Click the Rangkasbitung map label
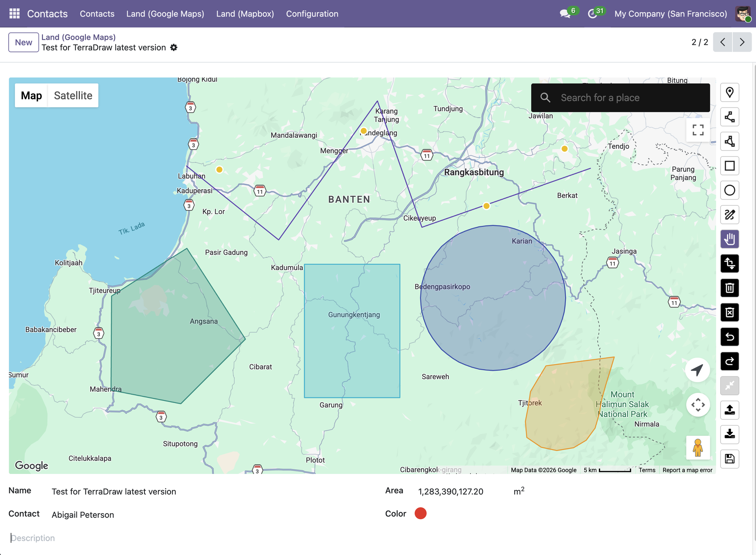 (x=474, y=172)
